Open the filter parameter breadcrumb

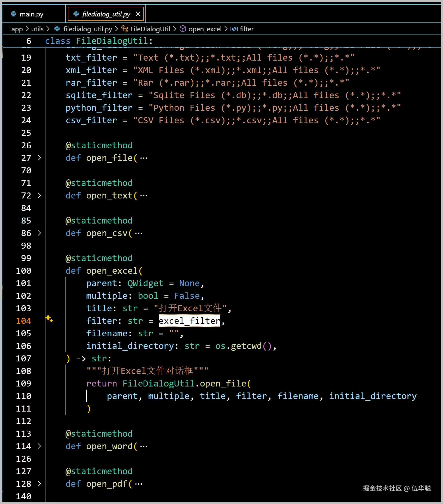tap(247, 29)
